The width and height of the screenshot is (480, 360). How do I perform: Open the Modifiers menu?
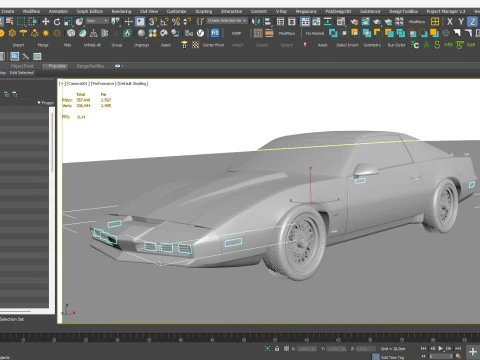[x=31, y=11]
